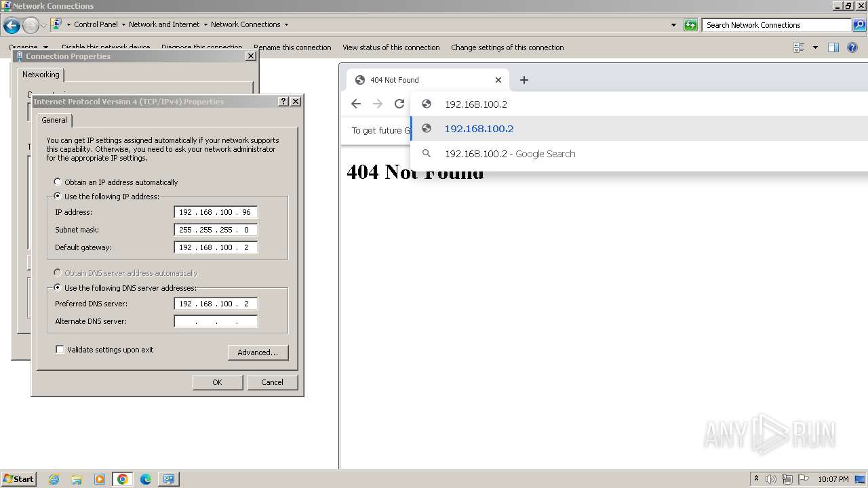Expand the Network and Internet breadcrumb arrow
This screenshot has height=488, width=868.
[205, 24]
